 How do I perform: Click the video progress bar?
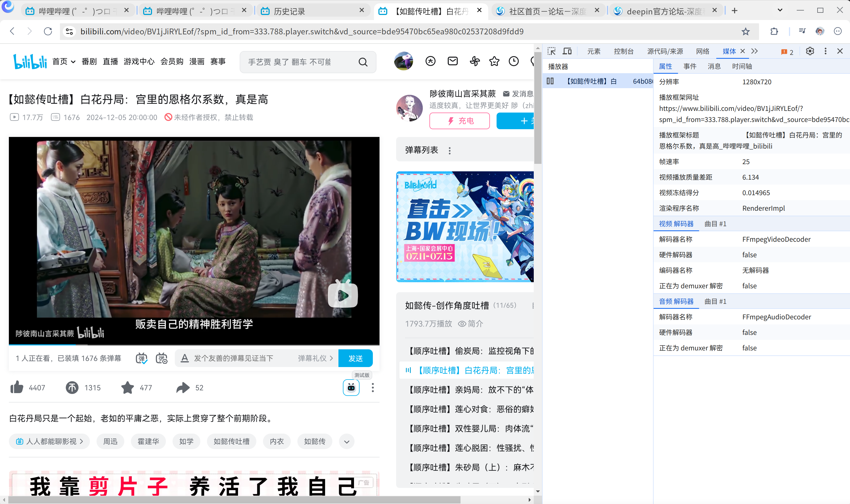point(194,344)
